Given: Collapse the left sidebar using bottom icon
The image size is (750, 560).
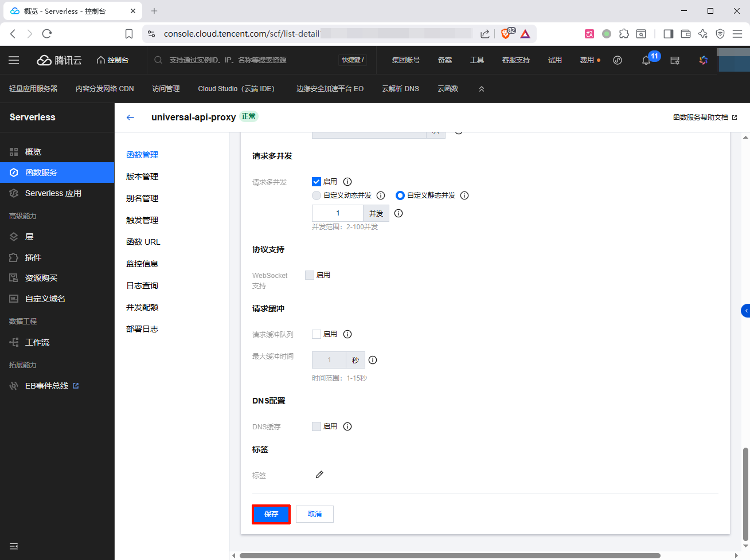Looking at the screenshot, I should coord(14,546).
